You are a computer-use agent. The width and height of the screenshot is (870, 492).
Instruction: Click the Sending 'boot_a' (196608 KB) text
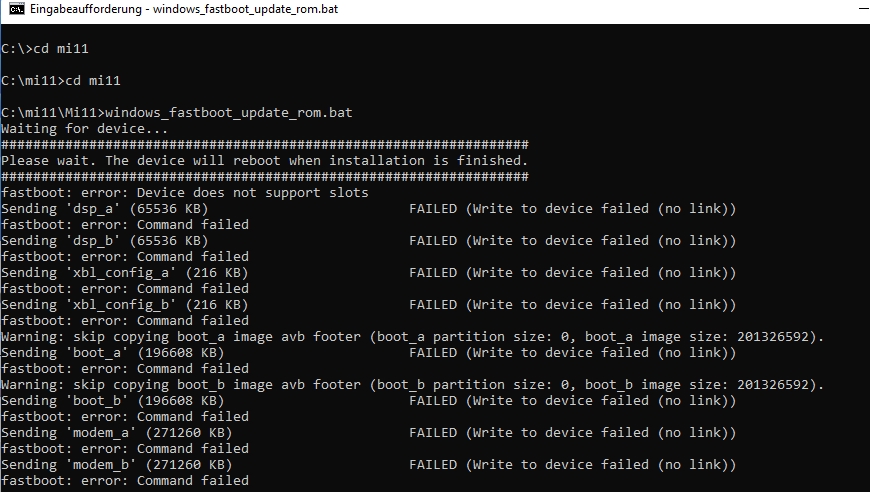(113, 353)
